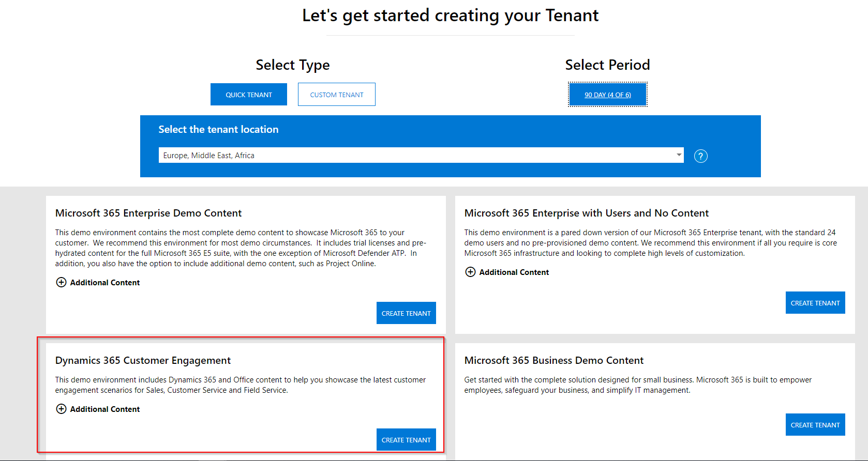Click the Microsoft 365 Enterprise Demo Content title
Image resolution: width=868 pixels, height=461 pixels.
(x=148, y=213)
